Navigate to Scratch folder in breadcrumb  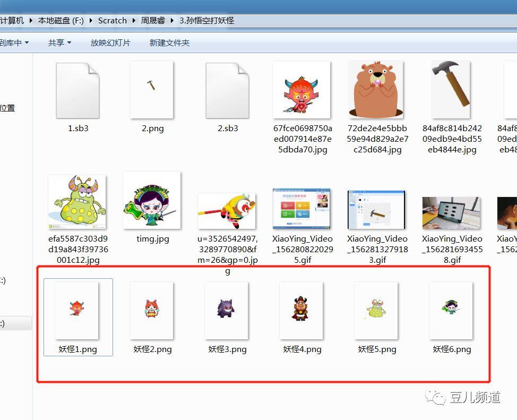coord(113,21)
